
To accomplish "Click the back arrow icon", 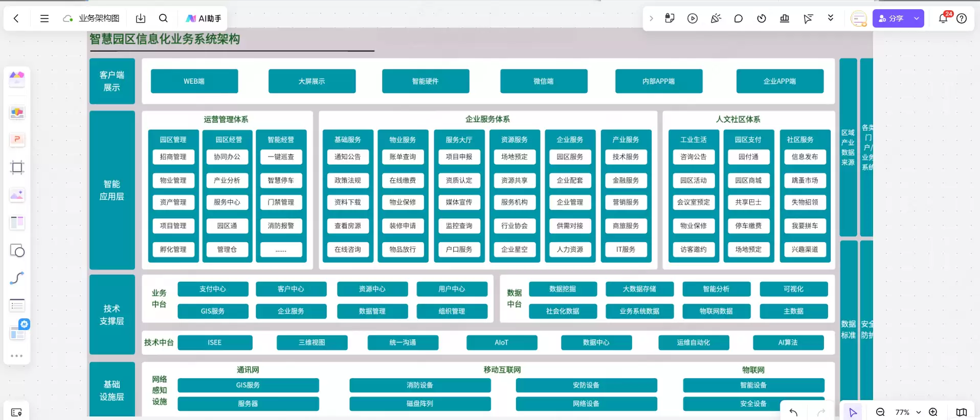I will 16,18.
